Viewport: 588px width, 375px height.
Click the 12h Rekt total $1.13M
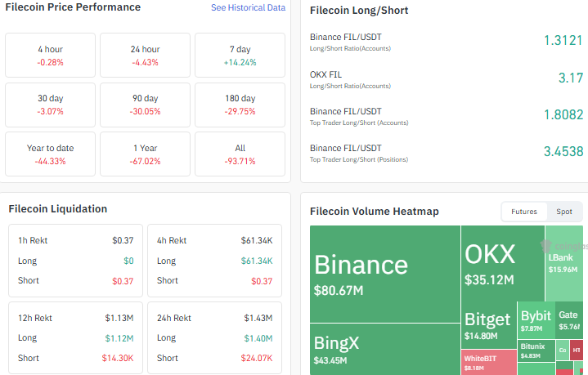tap(119, 318)
